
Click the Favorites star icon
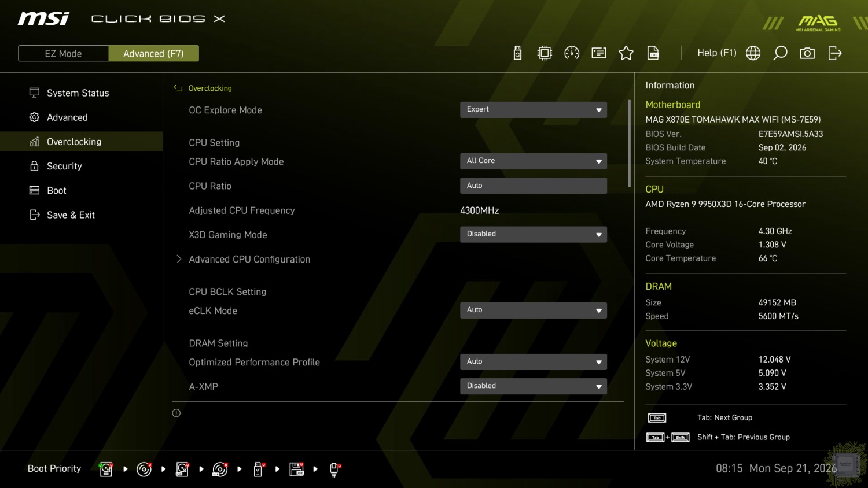626,53
